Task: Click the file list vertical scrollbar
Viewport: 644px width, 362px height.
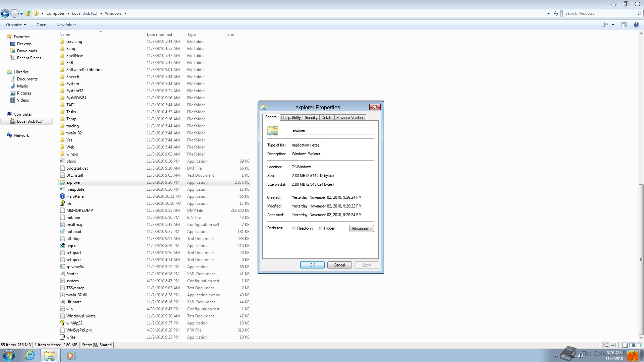Action: point(641,258)
